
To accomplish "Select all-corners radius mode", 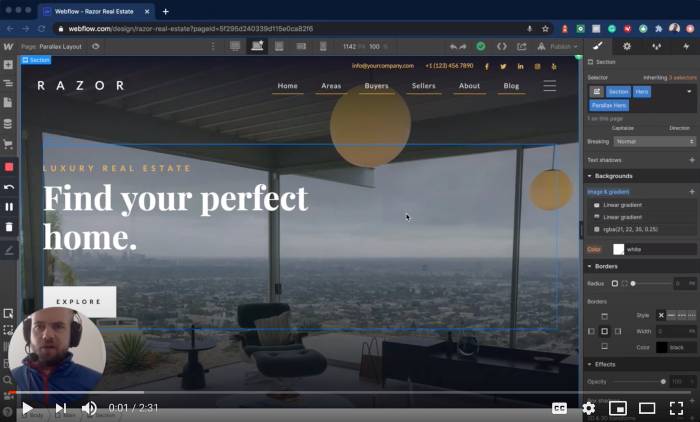I will tap(615, 284).
